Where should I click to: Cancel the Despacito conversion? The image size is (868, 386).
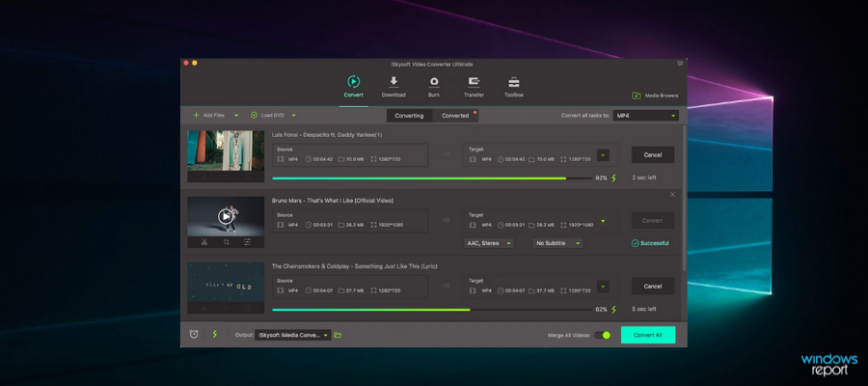(653, 155)
